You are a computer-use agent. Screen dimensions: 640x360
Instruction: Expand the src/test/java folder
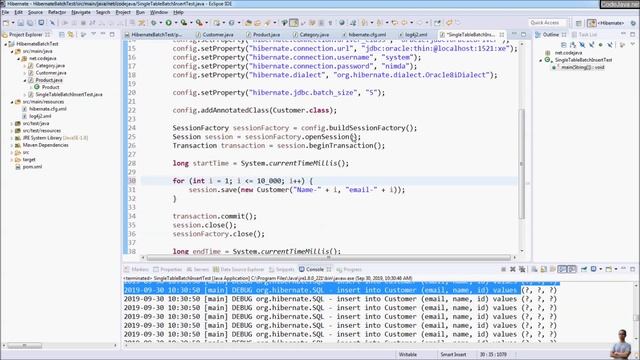tap(12, 123)
